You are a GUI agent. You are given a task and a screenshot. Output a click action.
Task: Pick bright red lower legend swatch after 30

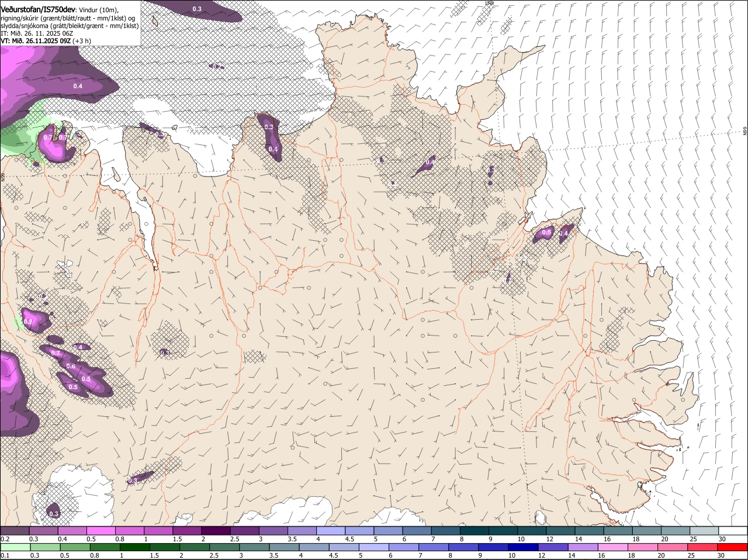tap(732, 547)
